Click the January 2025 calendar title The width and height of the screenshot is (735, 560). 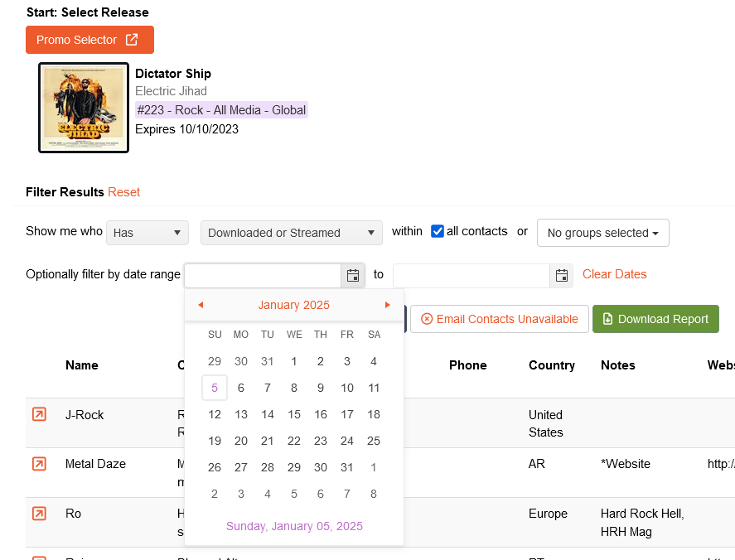pos(293,305)
